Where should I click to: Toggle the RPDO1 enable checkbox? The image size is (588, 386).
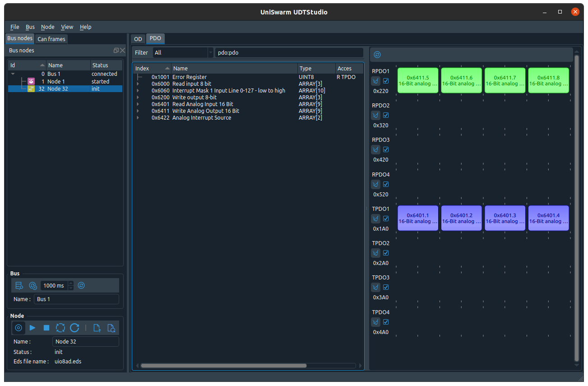point(386,81)
